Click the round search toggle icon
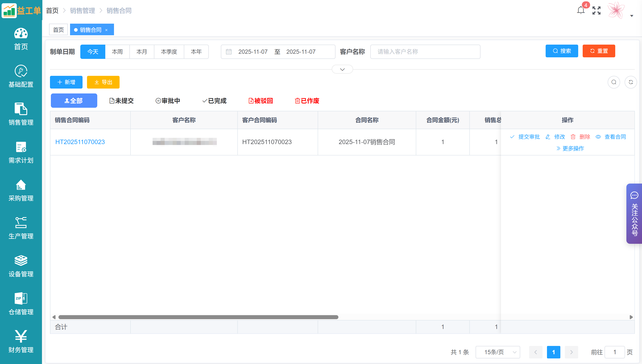 tap(614, 82)
